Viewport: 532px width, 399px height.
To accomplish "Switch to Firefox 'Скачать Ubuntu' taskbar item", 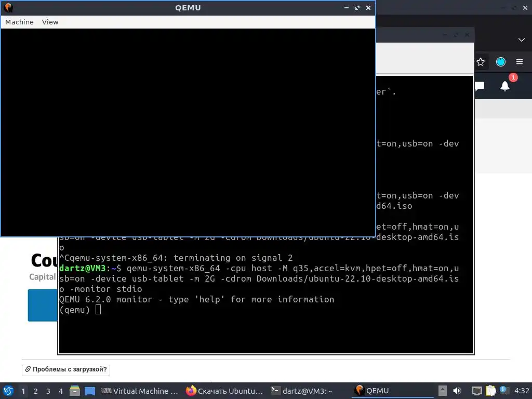I will click(x=224, y=391).
